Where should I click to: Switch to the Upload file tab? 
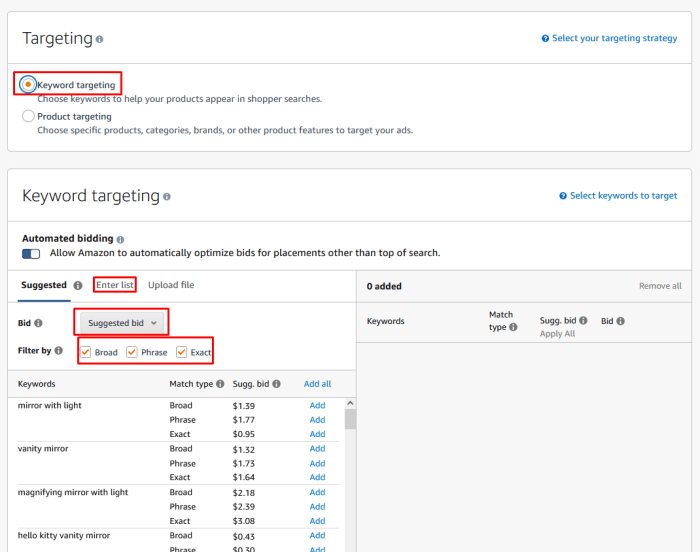[x=171, y=285]
